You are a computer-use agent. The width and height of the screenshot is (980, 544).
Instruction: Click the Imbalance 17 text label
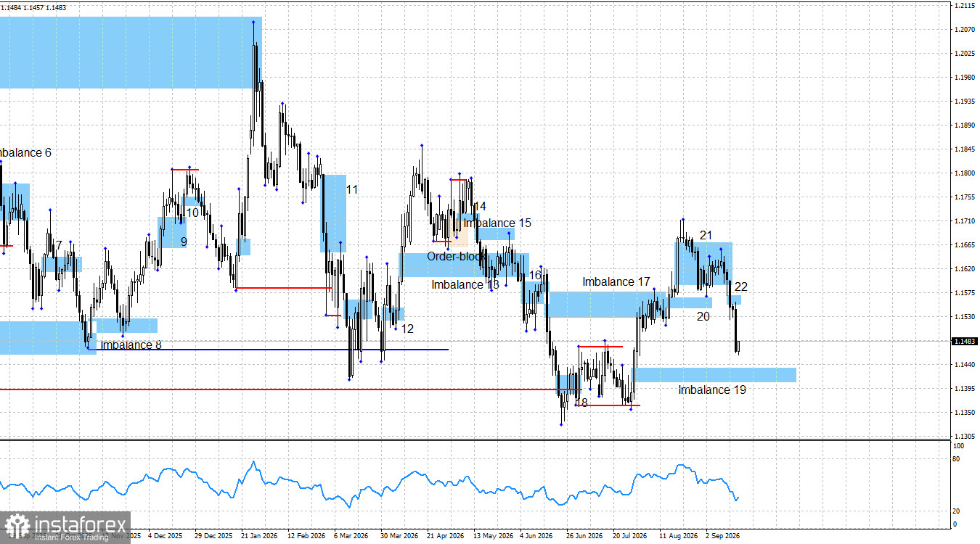click(616, 282)
